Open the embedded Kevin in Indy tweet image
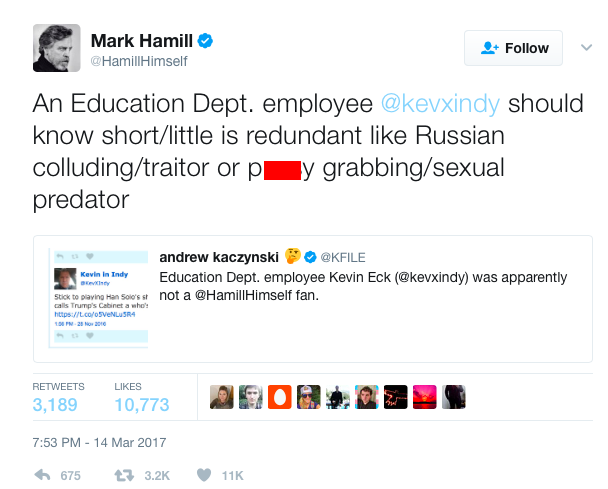The height and width of the screenshot is (489, 608). pyautogui.click(x=98, y=298)
